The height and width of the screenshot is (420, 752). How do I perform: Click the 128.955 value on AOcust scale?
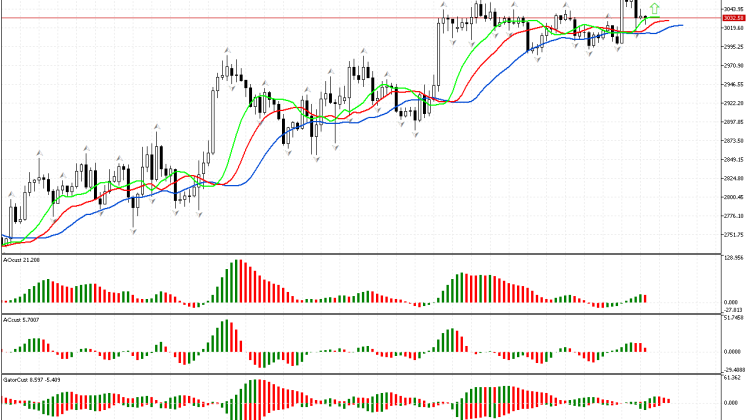pos(733,257)
